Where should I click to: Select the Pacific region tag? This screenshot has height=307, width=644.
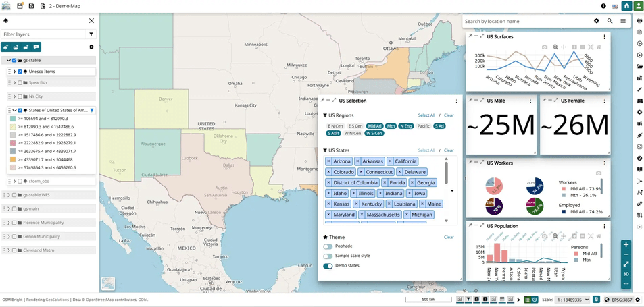[x=424, y=125]
